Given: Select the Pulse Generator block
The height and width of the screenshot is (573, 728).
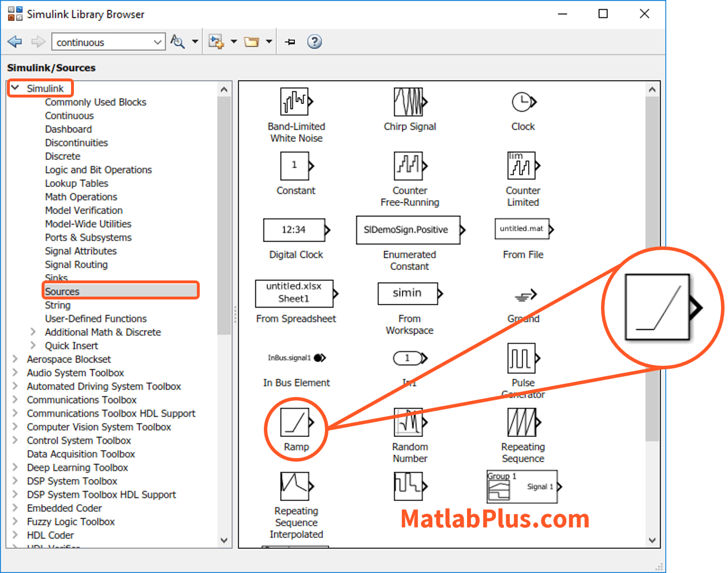Looking at the screenshot, I should pyautogui.click(x=521, y=358).
